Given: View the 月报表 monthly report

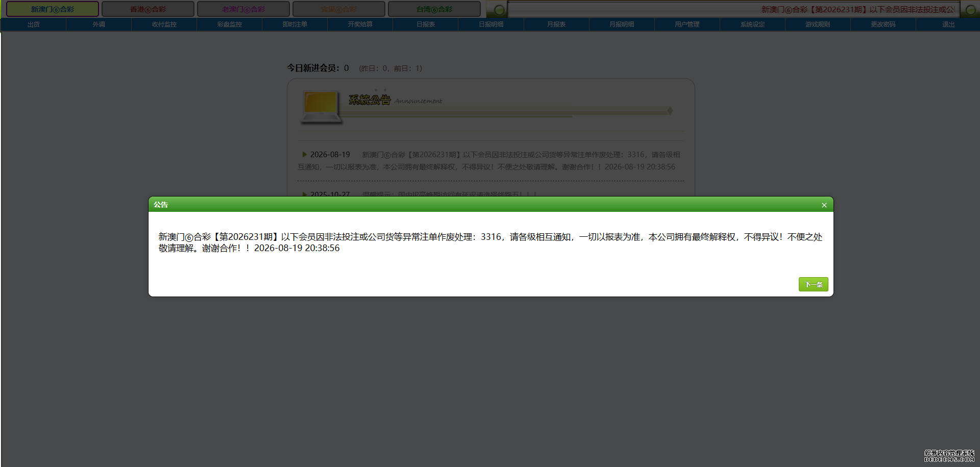Looking at the screenshot, I should click(556, 24).
